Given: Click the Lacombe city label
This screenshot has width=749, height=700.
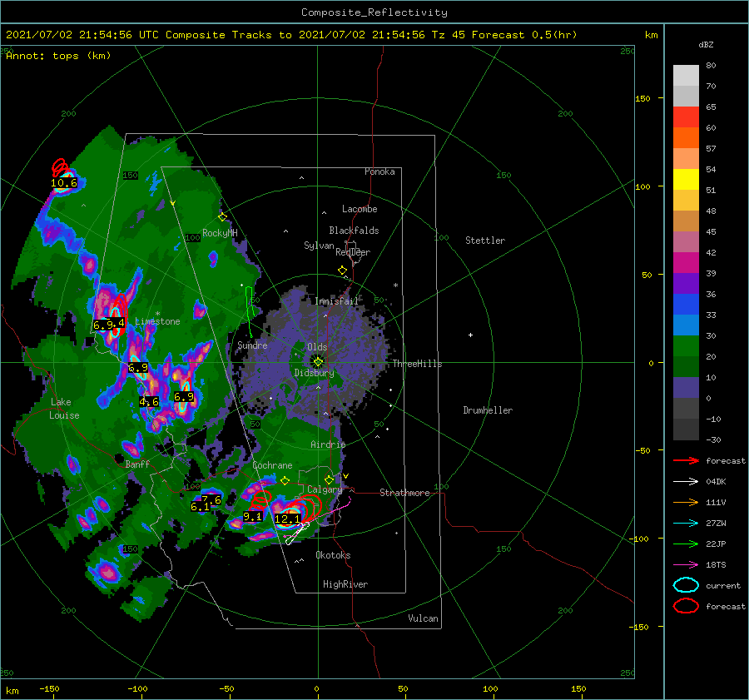Looking at the screenshot, I should [360, 209].
